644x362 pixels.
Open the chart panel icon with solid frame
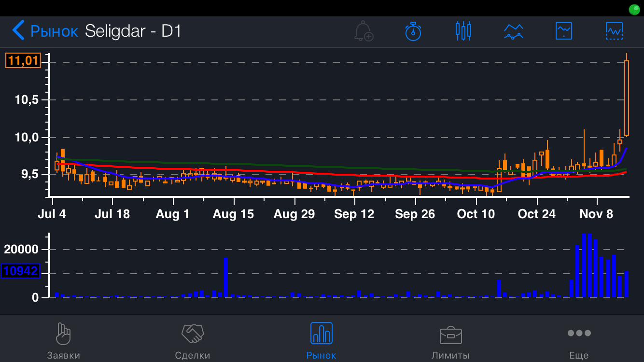coord(564,31)
